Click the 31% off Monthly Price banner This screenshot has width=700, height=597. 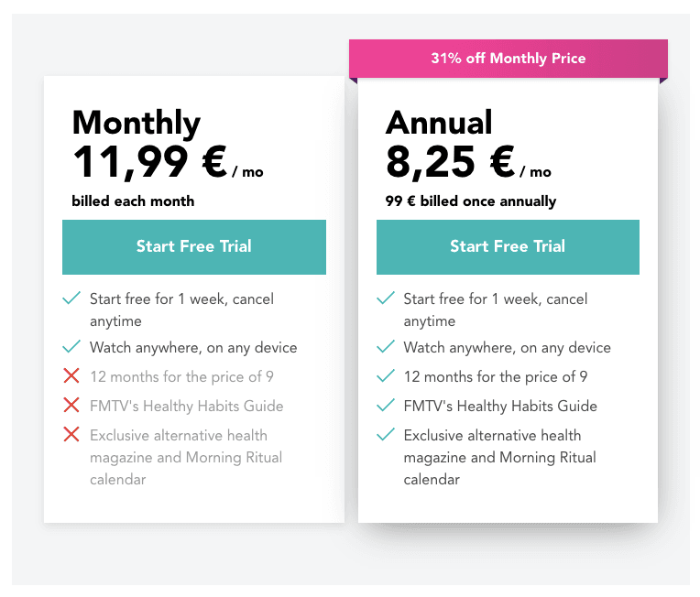(x=509, y=59)
